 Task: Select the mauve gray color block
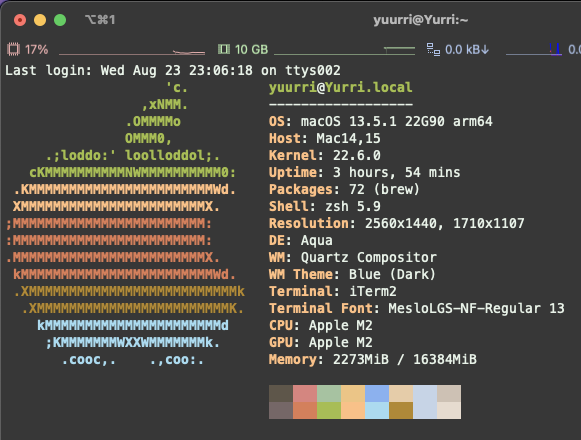[281, 410]
